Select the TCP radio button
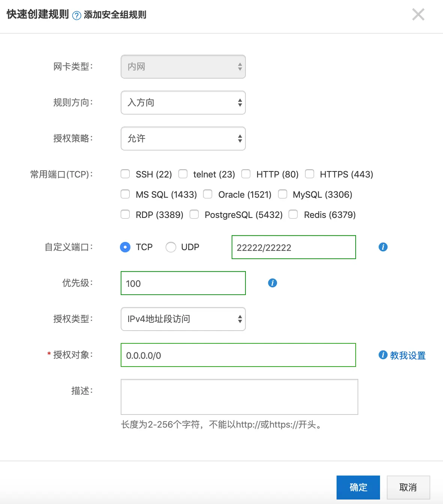Screen dimensions: 443x504 pos(125,247)
